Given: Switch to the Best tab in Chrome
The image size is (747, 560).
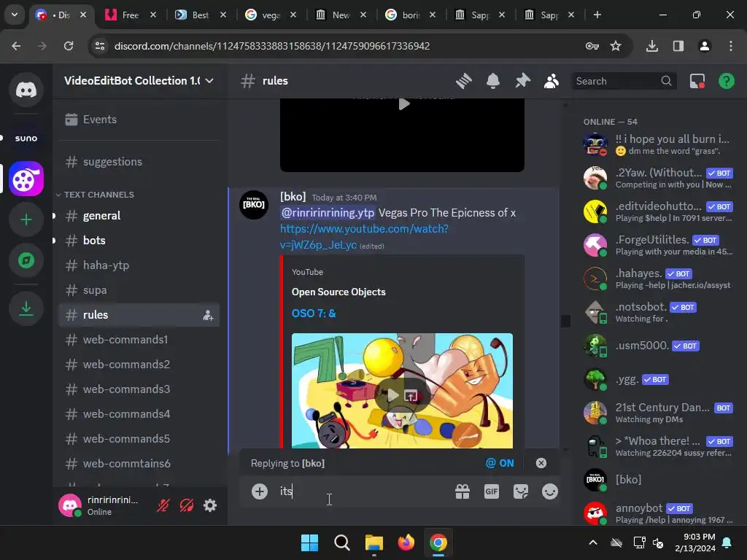Looking at the screenshot, I should pyautogui.click(x=201, y=15).
